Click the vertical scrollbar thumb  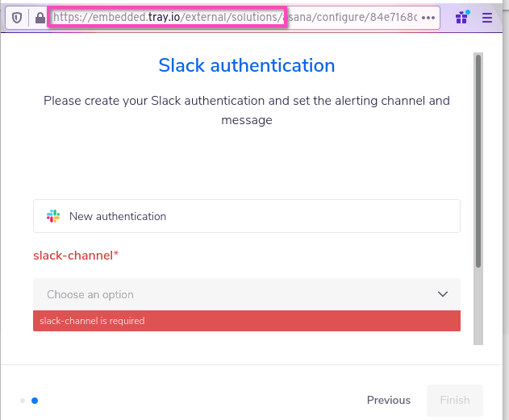pyautogui.click(x=478, y=161)
